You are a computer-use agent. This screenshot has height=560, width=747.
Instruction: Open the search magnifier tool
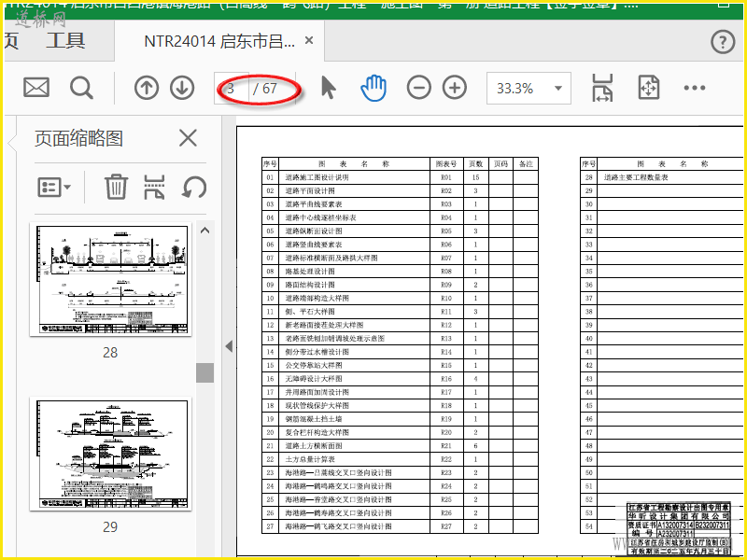(81, 88)
